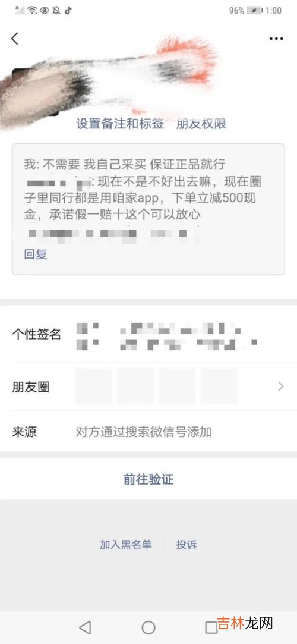Tap the 个性签名 row

click(148, 335)
